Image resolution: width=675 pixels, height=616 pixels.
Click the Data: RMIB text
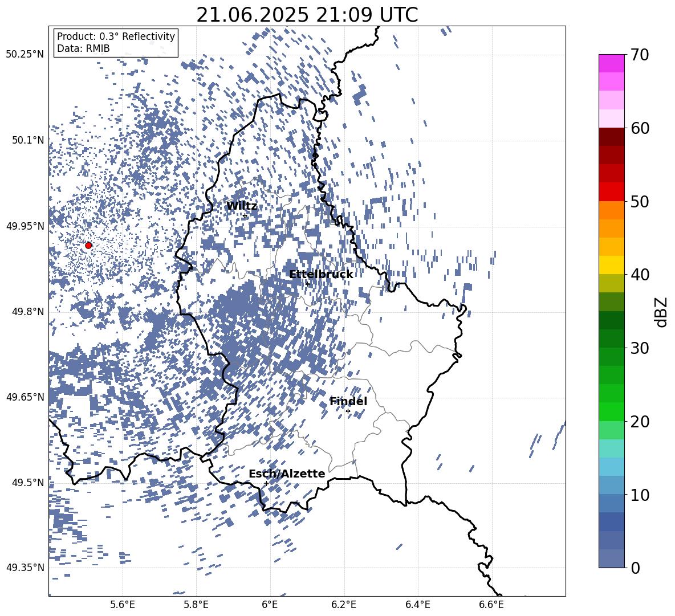tap(83, 48)
